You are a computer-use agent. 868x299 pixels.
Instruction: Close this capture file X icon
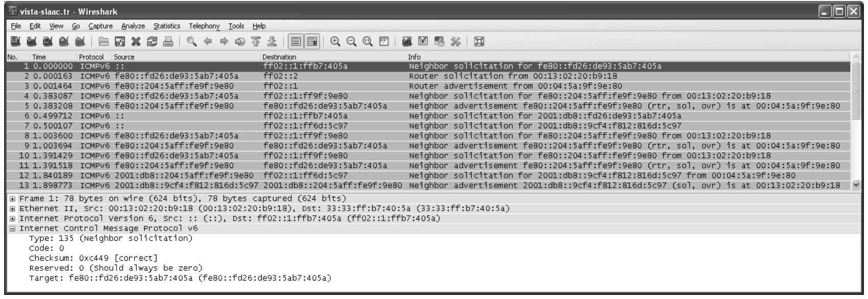click(x=135, y=42)
